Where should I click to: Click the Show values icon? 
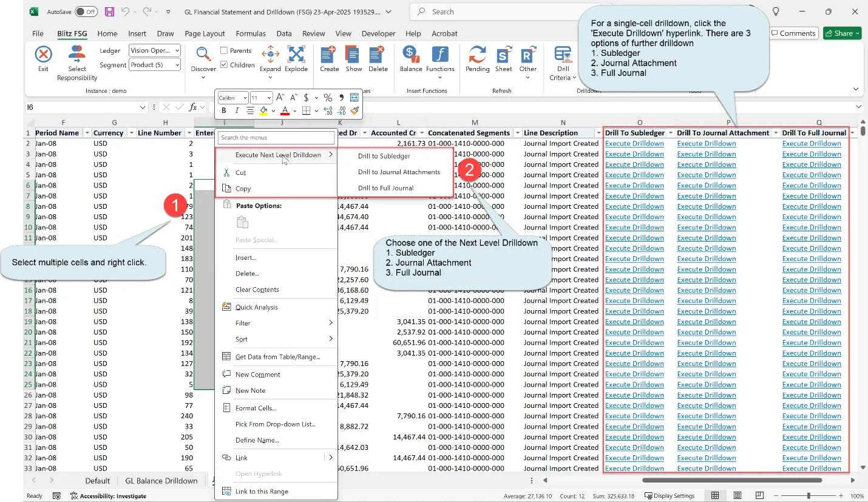click(354, 54)
